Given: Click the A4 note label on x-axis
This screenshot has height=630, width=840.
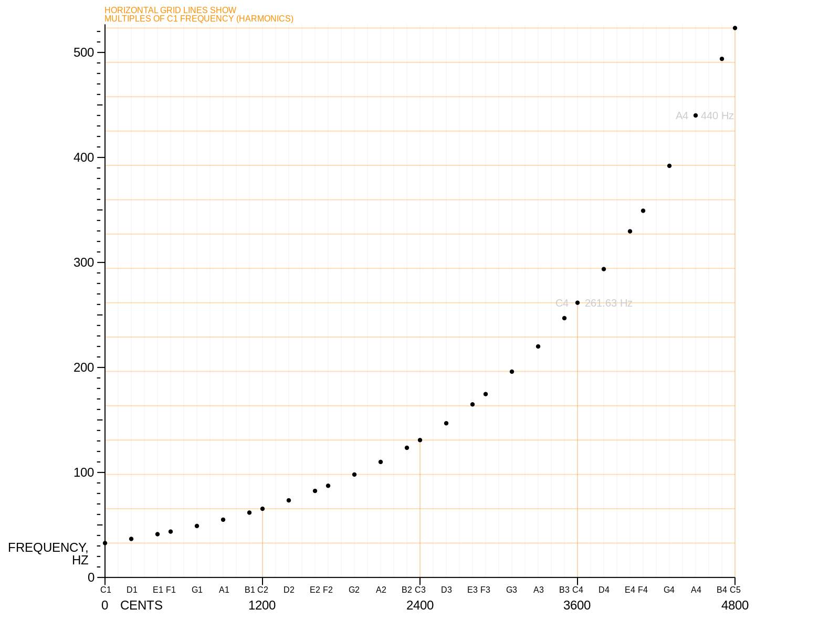Looking at the screenshot, I should click(x=696, y=590).
